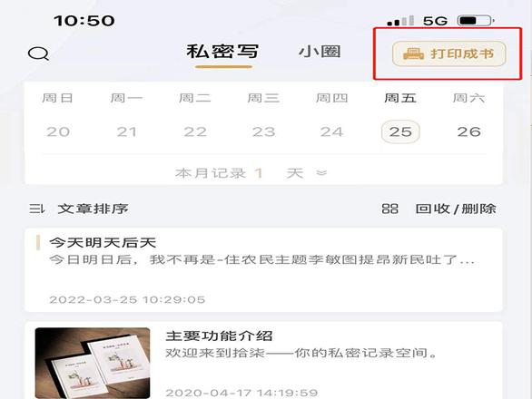Select date 24 in the calendar
532x399 pixels.
[332, 131]
